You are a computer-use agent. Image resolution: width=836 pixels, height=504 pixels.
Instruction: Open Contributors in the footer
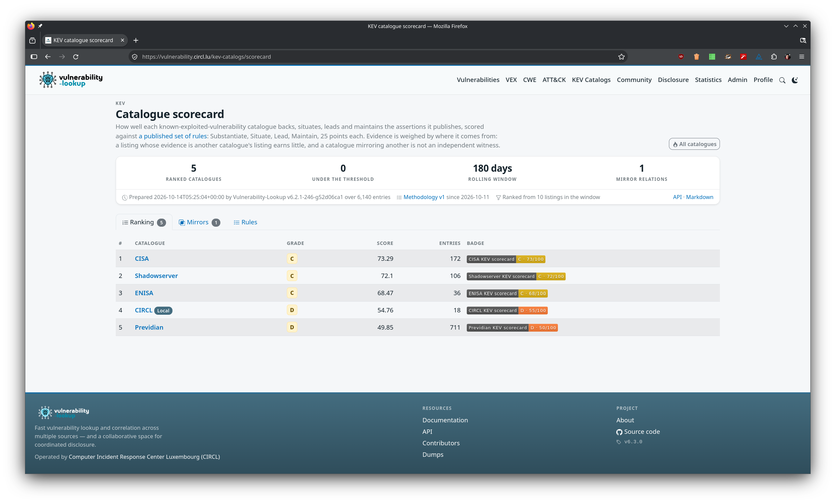(441, 443)
